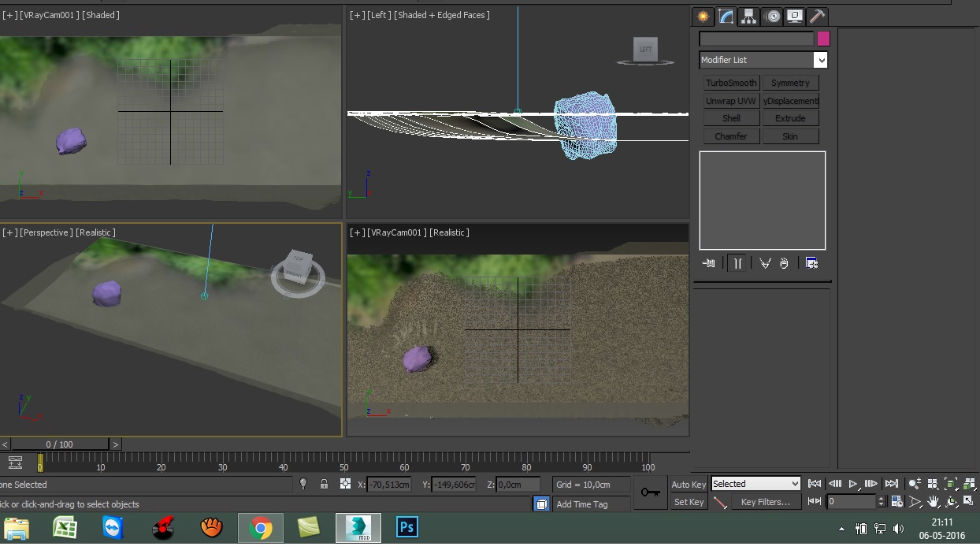This screenshot has height=550, width=980.
Task: Apply the Shell modifier
Action: click(x=731, y=118)
